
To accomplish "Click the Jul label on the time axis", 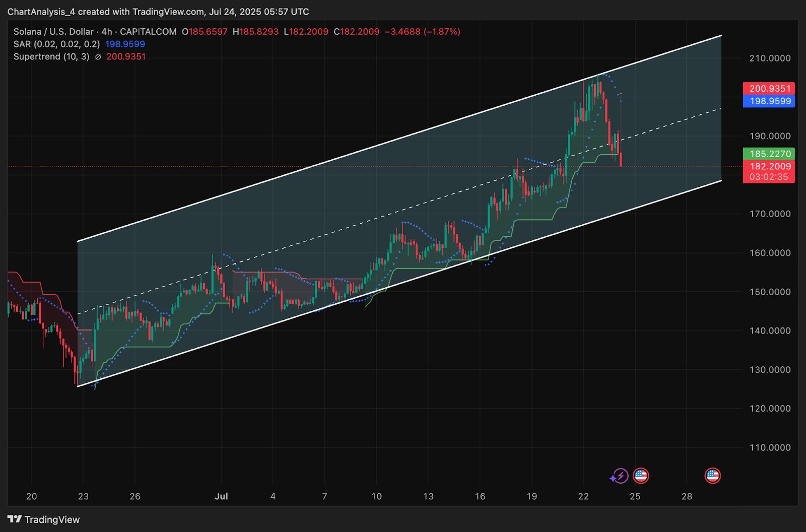I will [x=221, y=496].
